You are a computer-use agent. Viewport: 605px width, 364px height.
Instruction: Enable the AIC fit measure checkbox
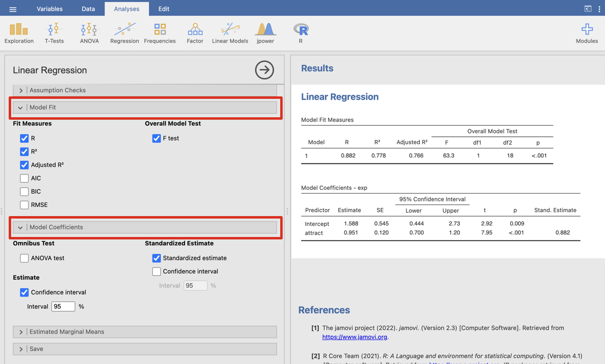click(24, 178)
